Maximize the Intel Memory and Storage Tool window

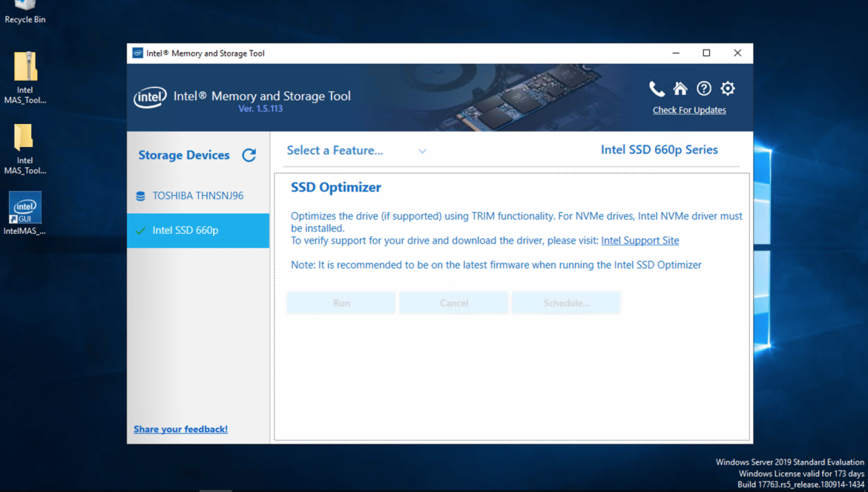(x=706, y=53)
